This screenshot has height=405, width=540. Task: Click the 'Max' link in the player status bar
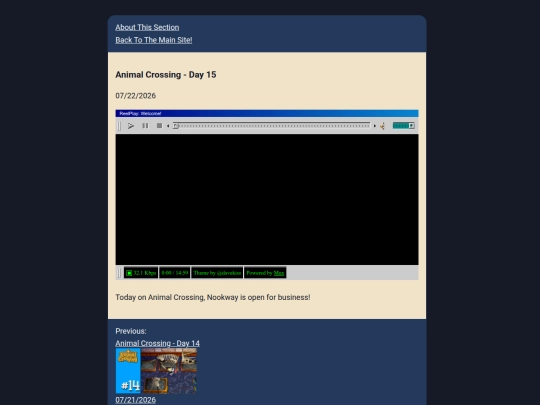pos(279,273)
